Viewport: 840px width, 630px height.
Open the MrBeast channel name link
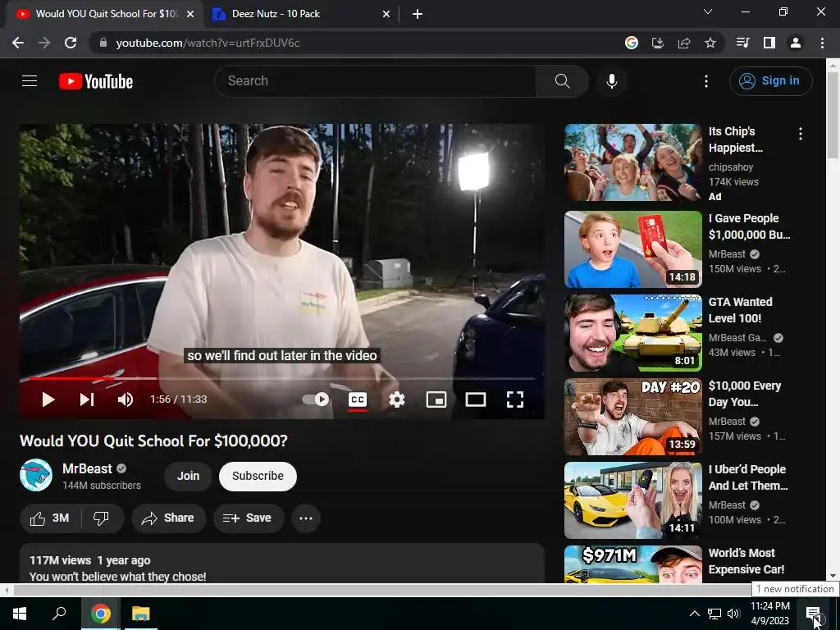pos(87,468)
